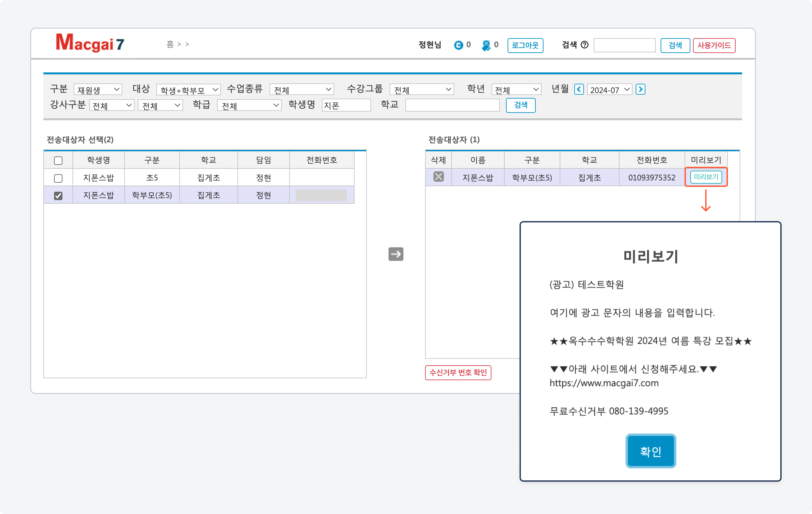Viewport: 812px width, 514px height.
Task: Click the search help question mark icon
Action: coord(584,45)
